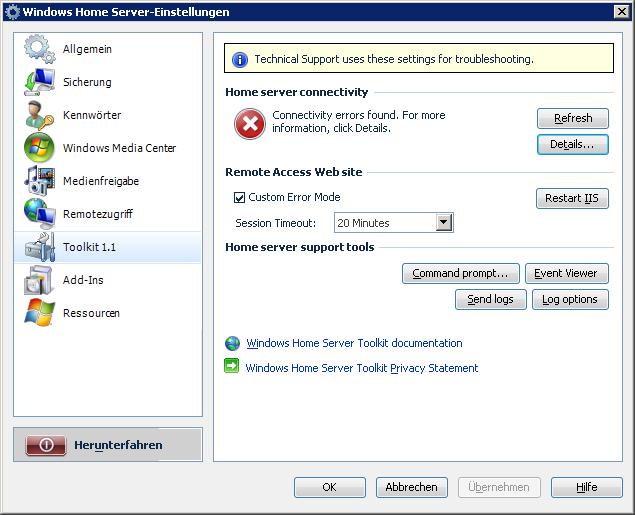This screenshot has width=635, height=515.
Task: Click the globe icon beside documentation link
Action: point(232,343)
